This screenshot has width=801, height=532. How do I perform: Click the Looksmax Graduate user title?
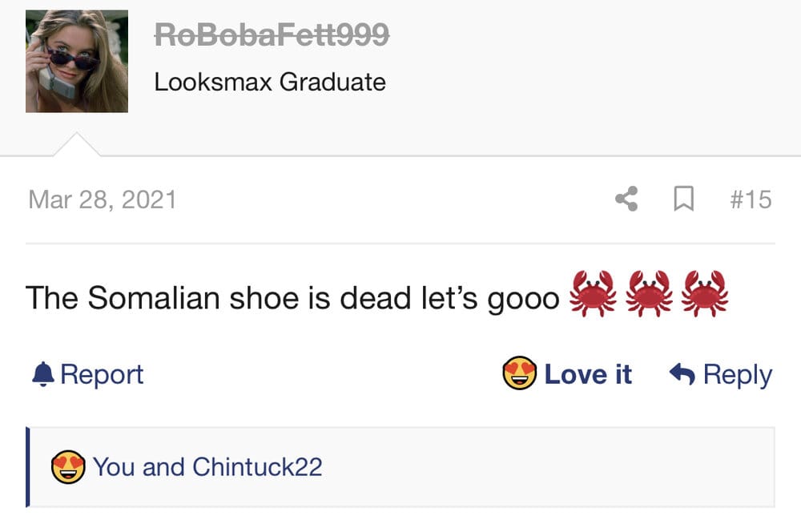[270, 82]
